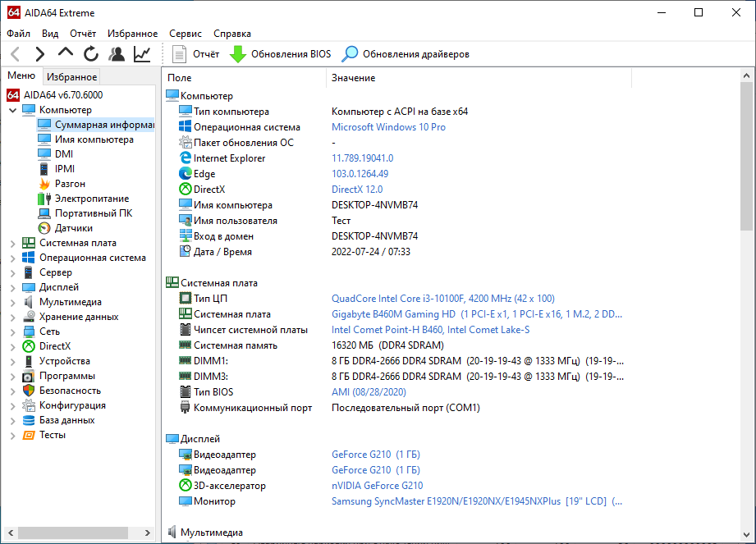Refresh the current page via circular arrow icon
The image size is (756, 544).
coord(90,54)
